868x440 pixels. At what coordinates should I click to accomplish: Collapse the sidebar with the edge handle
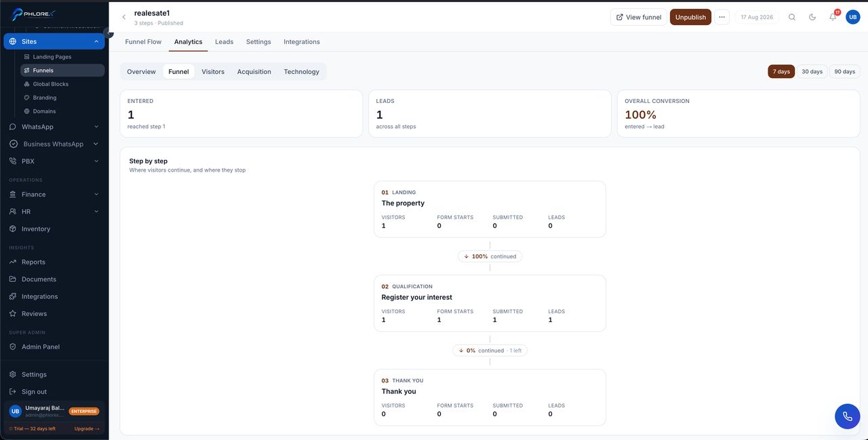[108, 33]
